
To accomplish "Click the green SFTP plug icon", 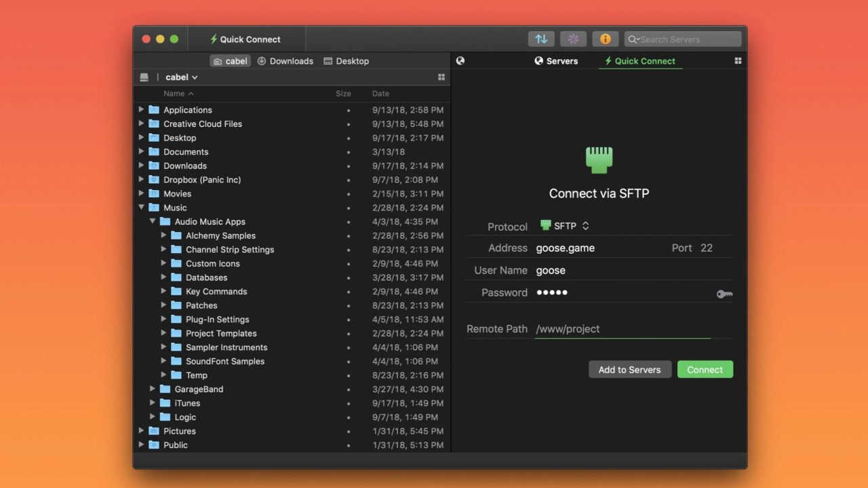I will coord(599,159).
